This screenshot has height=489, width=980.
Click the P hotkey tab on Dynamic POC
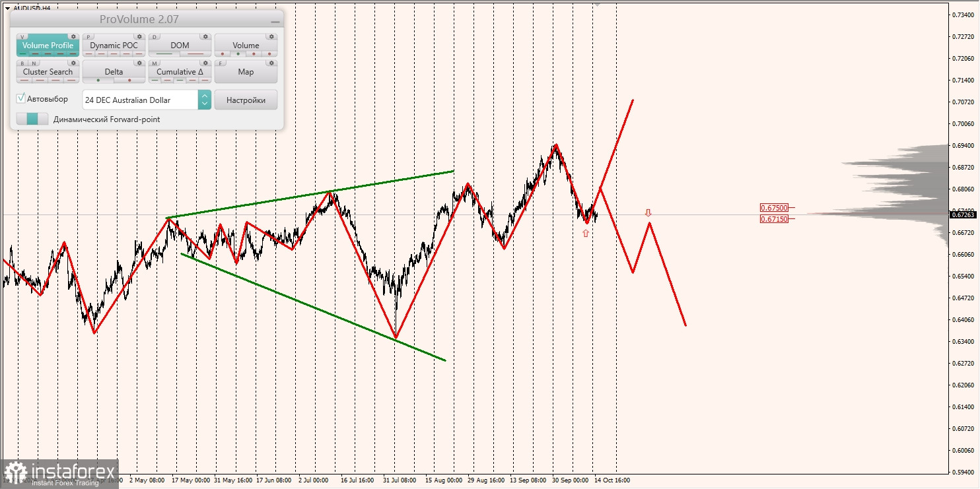pos(89,37)
